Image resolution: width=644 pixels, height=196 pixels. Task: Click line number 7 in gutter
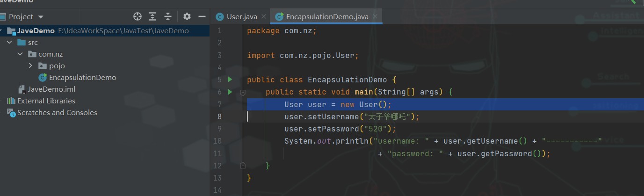point(220,104)
